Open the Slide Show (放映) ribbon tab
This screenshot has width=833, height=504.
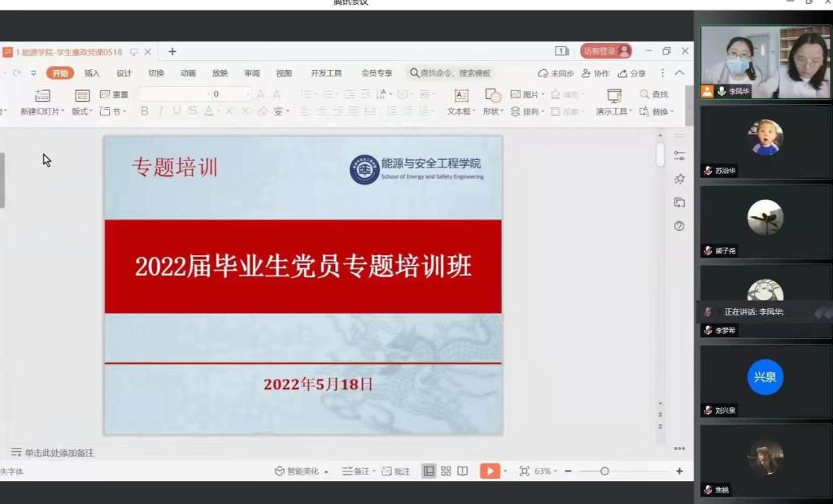pos(220,73)
